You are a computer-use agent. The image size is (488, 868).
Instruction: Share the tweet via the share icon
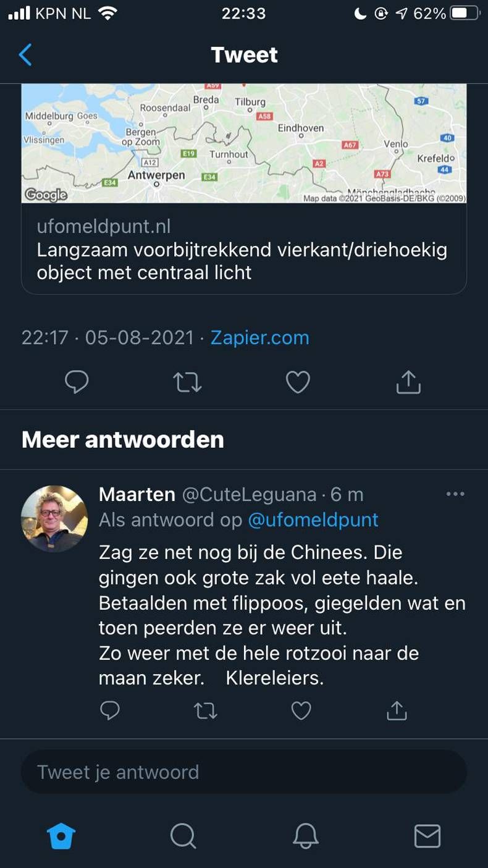408,382
